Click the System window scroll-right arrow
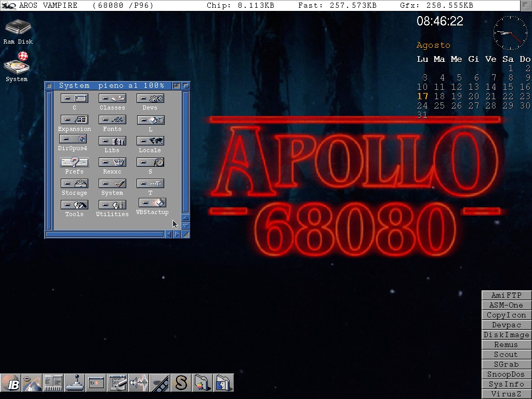Image resolution: width=532 pixels, height=399 pixels. 177,234
